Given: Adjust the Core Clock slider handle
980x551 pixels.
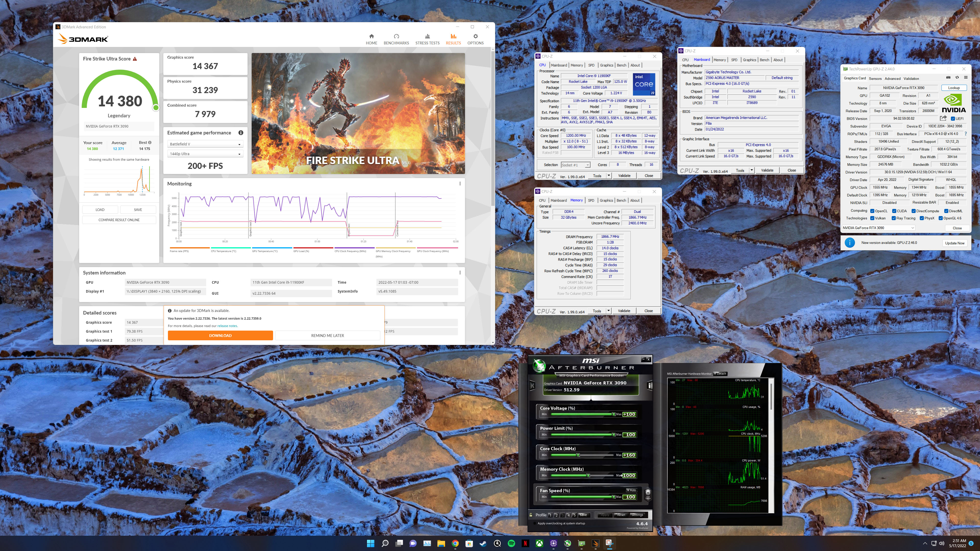Looking at the screenshot, I should (x=578, y=455).
